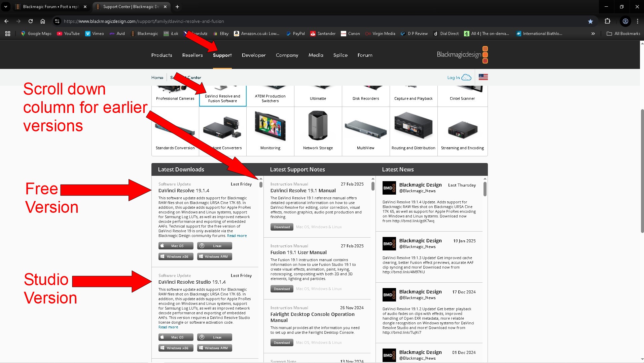Download Resolve Studio 19.1.4 Windows x86
The width and height of the screenshot is (644, 363).
[x=176, y=348]
